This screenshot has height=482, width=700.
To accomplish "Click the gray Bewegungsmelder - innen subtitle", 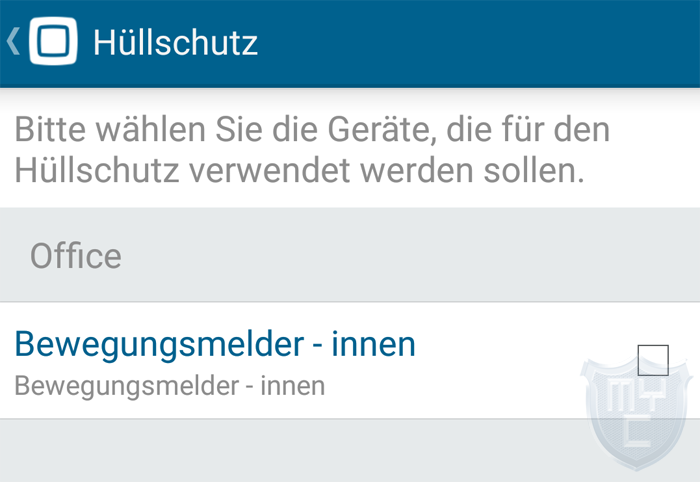I will coord(170,386).
